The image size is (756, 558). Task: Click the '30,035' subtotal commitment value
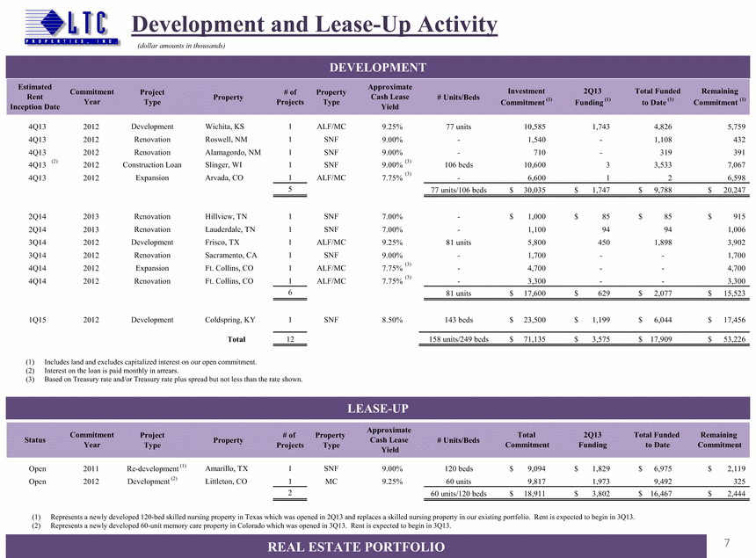pos(534,191)
